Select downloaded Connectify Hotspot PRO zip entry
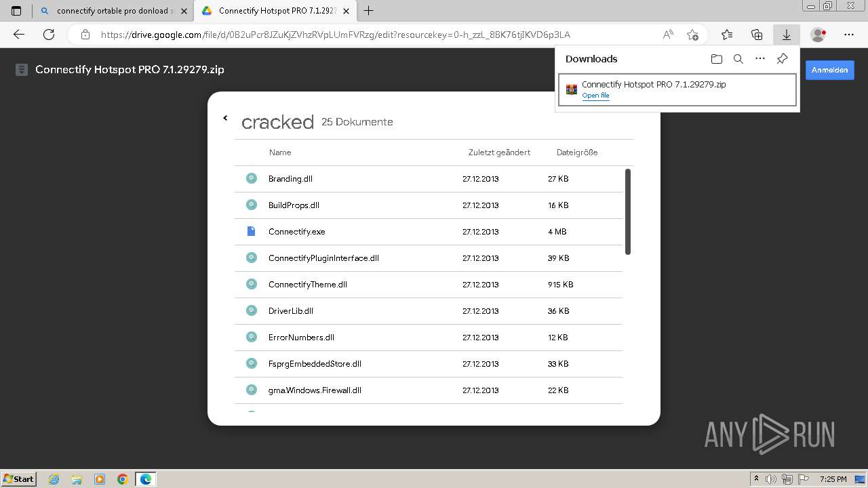 tap(677, 89)
